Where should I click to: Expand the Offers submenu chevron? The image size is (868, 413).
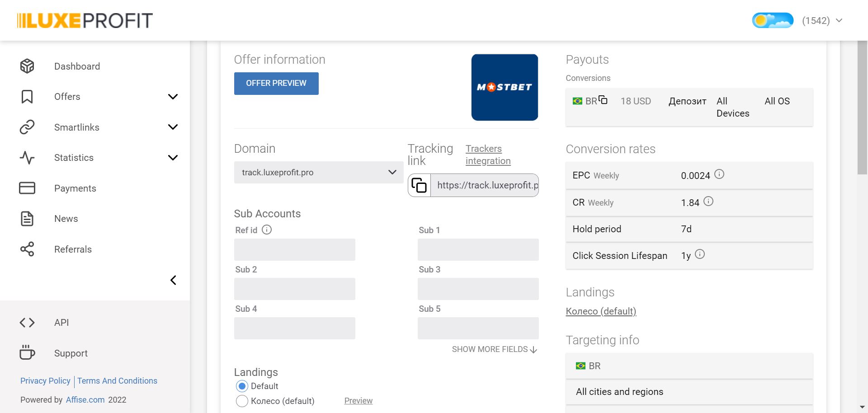pyautogui.click(x=173, y=97)
